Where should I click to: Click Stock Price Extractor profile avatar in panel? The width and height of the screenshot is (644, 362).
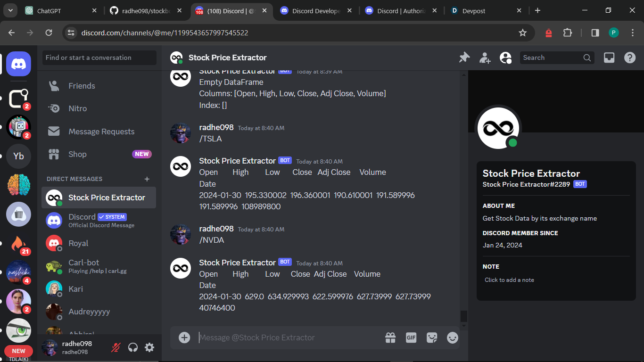(498, 128)
